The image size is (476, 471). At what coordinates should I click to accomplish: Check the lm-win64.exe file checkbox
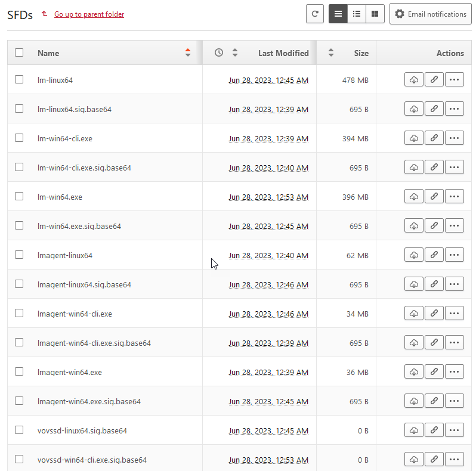tap(19, 196)
